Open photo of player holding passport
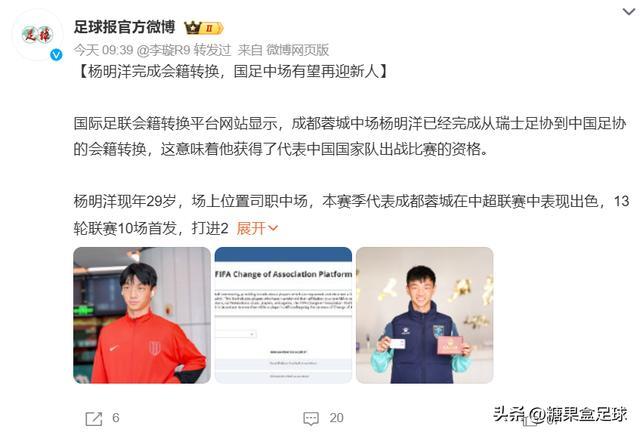The height and width of the screenshot is (435, 640). [x=424, y=315]
